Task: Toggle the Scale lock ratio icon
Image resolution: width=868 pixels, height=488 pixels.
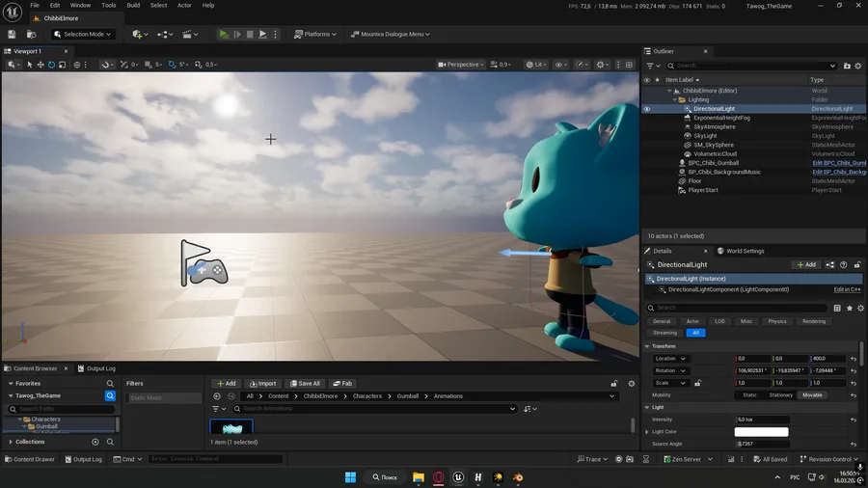Action: pyautogui.click(x=697, y=383)
